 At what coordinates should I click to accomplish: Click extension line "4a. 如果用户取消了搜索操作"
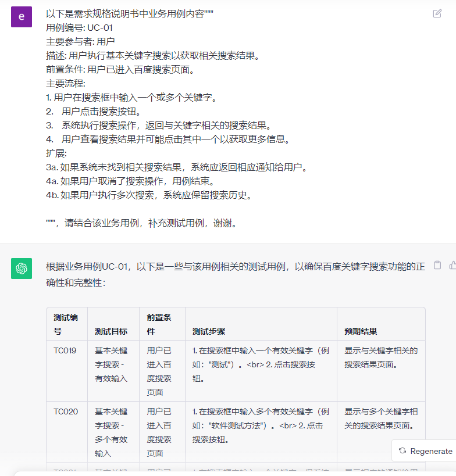click(130, 181)
